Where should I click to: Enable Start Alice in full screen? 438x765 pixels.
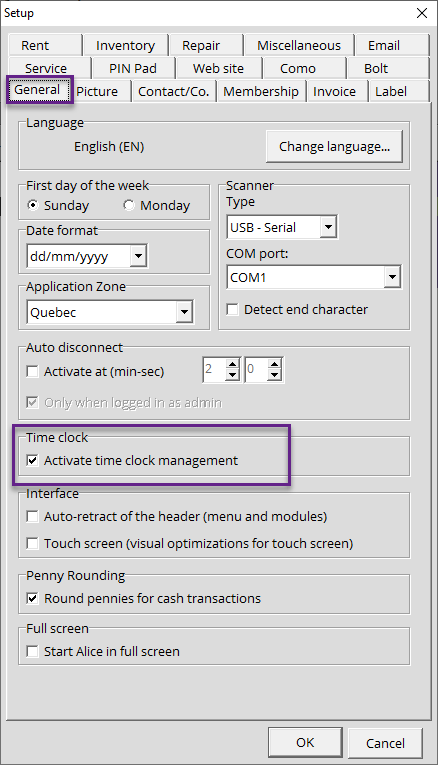pyautogui.click(x=32, y=651)
